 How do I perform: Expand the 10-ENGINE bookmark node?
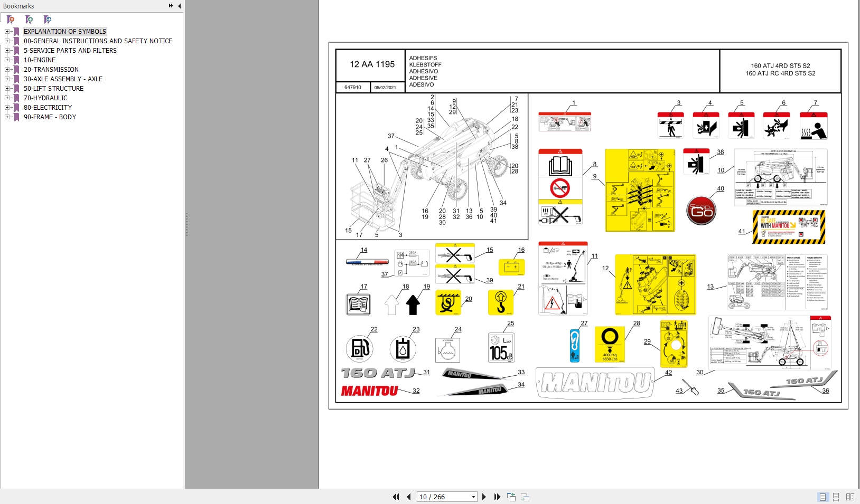[x=7, y=60]
